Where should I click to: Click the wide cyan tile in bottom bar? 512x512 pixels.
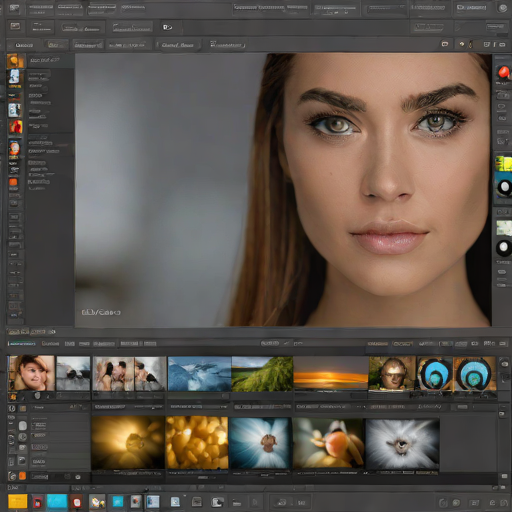click(x=57, y=501)
